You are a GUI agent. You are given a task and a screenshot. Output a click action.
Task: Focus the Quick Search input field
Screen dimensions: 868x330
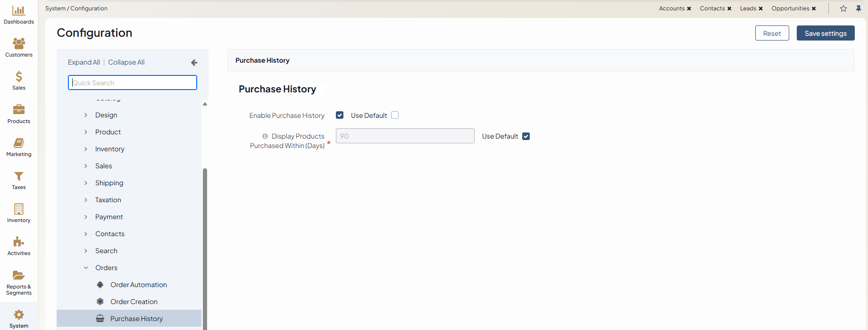pos(133,83)
